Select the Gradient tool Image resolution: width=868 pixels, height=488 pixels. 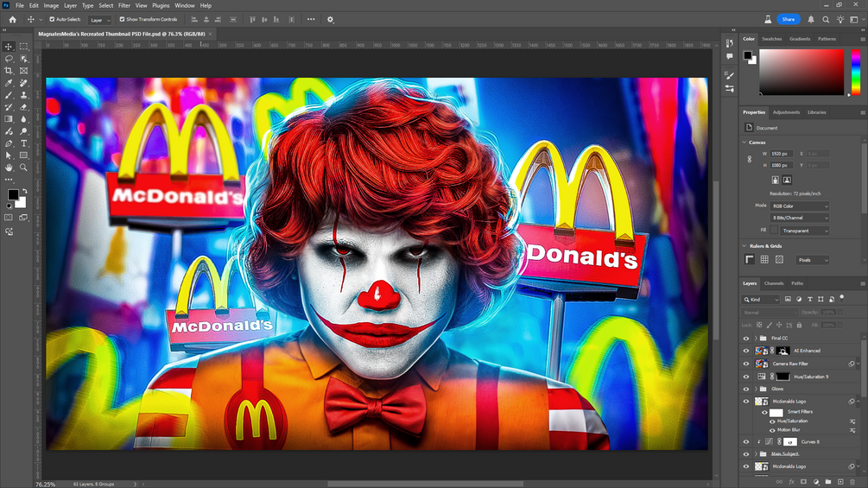tap(9, 119)
